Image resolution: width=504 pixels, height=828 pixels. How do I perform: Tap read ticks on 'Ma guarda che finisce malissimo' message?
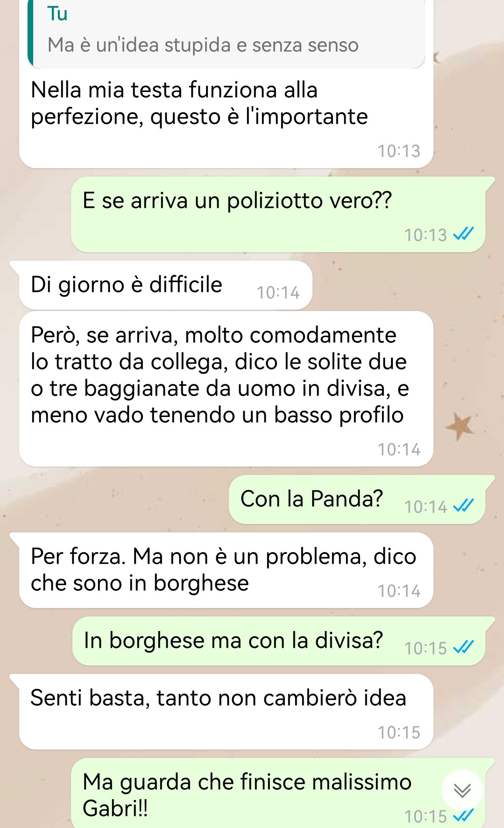[464, 815]
